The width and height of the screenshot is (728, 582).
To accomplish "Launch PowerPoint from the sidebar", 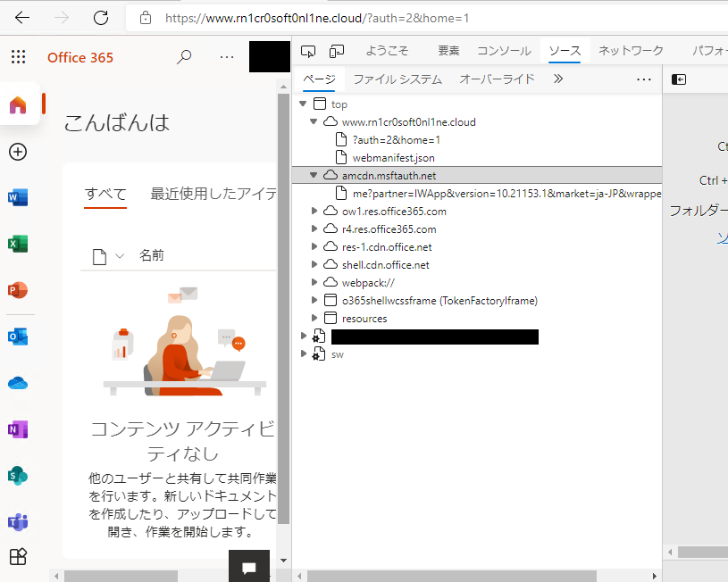I will [x=18, y=290].
